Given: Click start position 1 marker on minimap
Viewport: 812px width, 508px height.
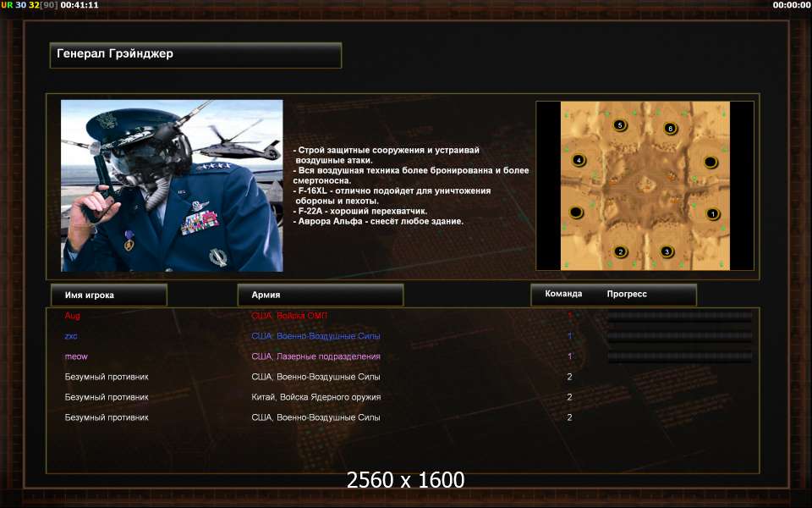Looking at the screenshot, I should 712,213.
